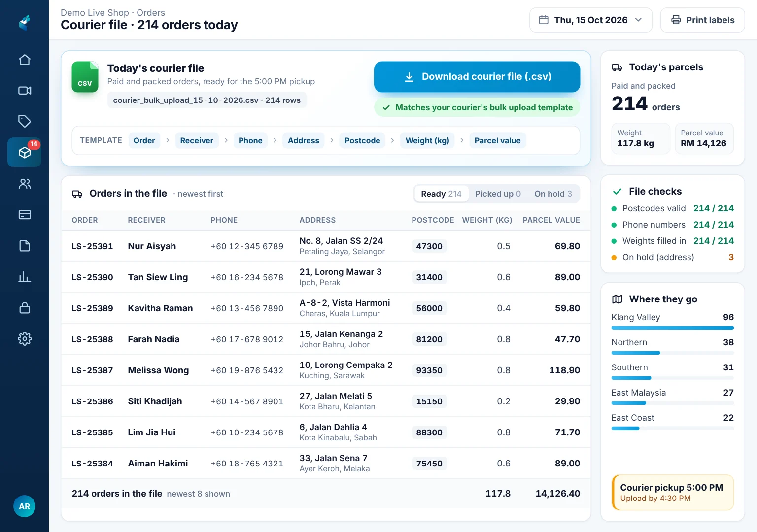Open the customers people icon

[x=25, y=184]
